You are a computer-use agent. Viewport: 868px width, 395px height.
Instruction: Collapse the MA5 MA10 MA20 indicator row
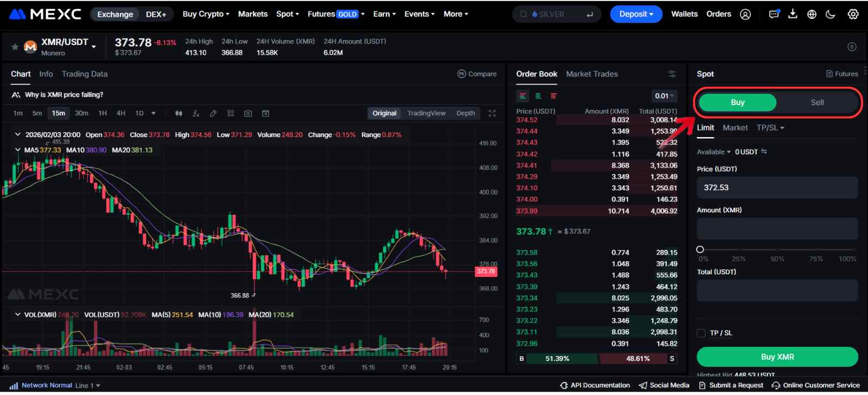point(18,150)
